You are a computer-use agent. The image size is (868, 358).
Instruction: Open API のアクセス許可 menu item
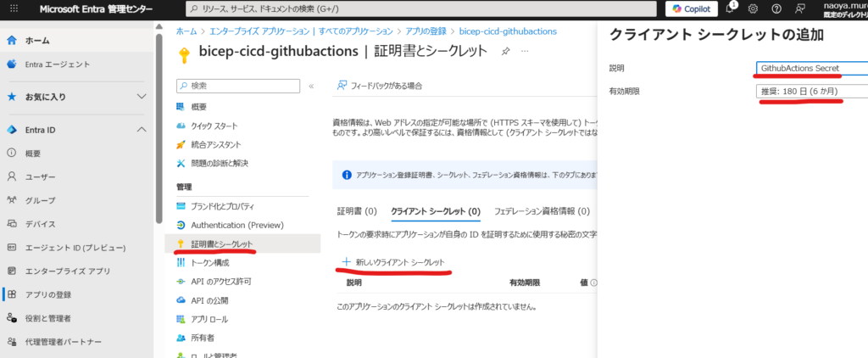pyautogui.click(x=220, y=282)
